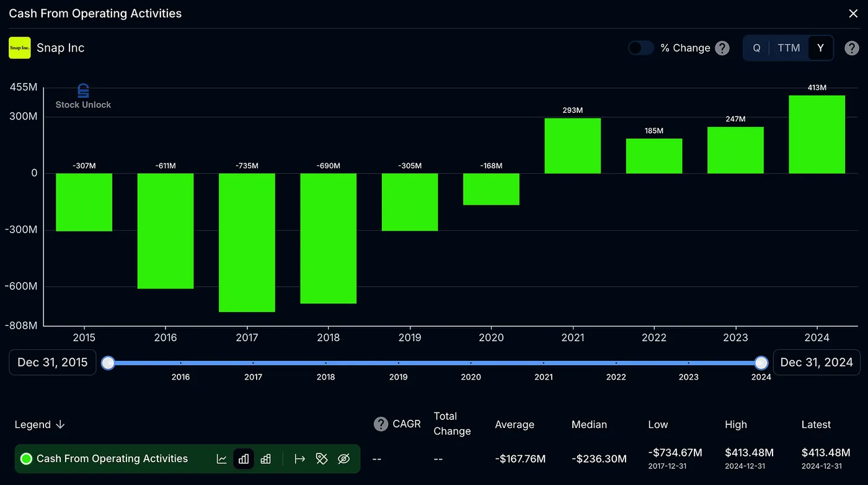Switch period to Q quarterly
The image size is (868, 485).
click(756, 48)
